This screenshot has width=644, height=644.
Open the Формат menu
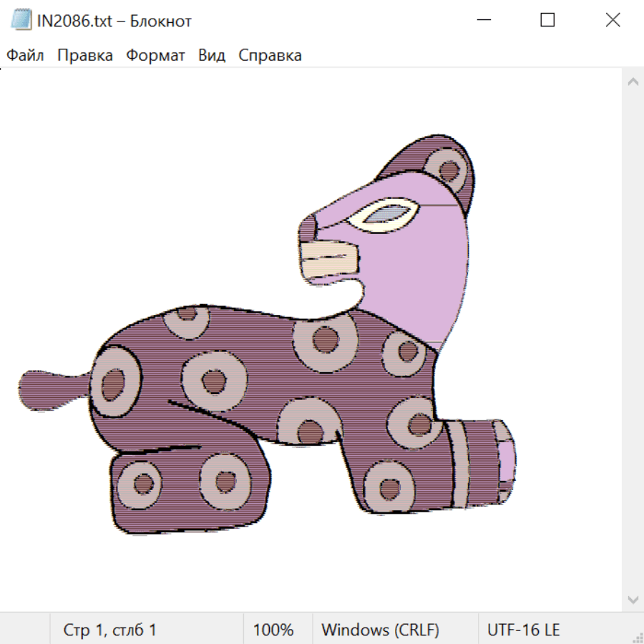pyautogui.click(x=155, y=56)
